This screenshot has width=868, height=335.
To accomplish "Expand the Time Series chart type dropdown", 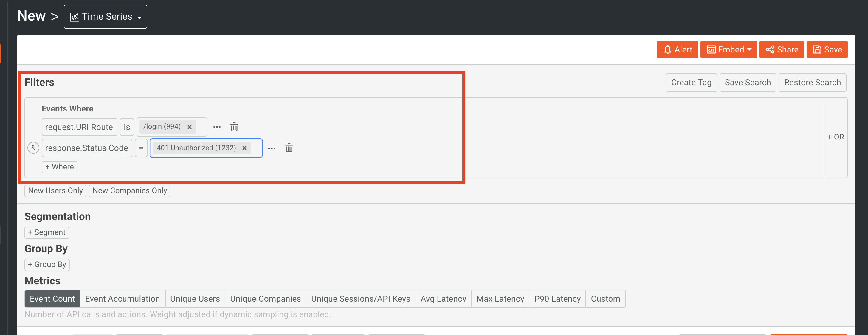I will pyautogui.click(x=106, y=17).
